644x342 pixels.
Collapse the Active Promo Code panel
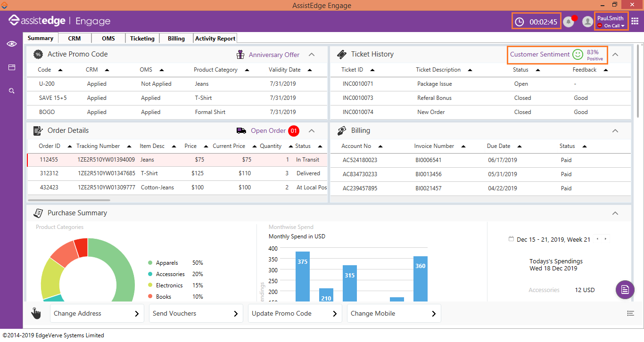(x=312, y=55)
